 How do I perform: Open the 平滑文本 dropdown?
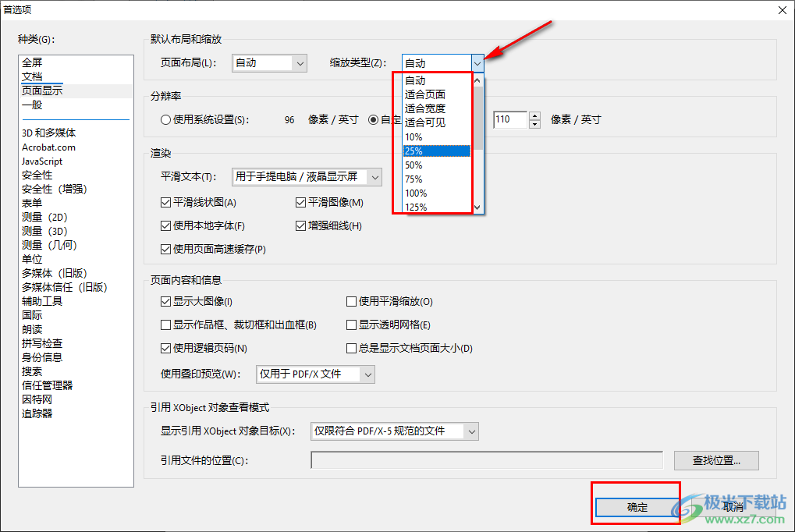tap(307, 177)
